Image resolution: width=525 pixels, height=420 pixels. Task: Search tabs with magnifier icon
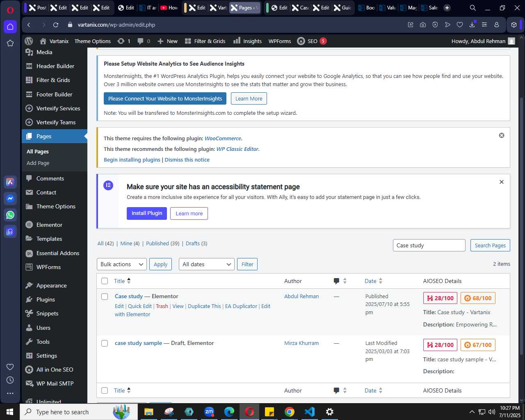[x=472, y=8]
